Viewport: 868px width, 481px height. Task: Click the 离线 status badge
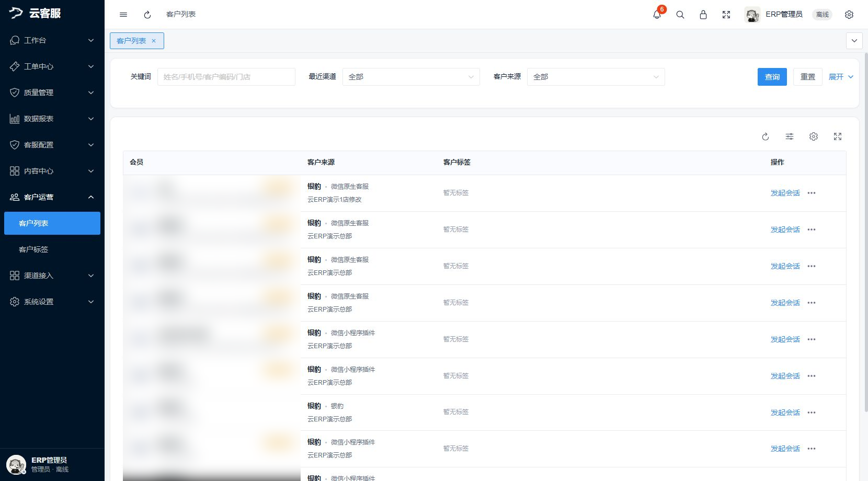823,15
